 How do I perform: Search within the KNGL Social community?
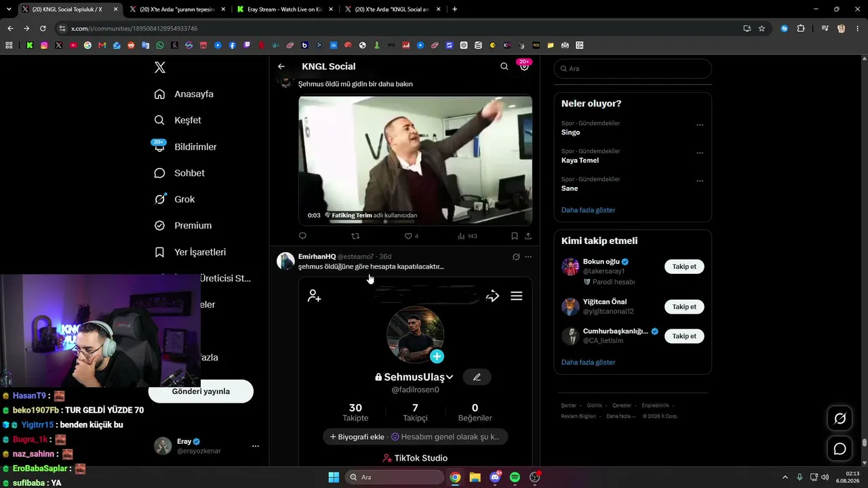pos(504,66)
